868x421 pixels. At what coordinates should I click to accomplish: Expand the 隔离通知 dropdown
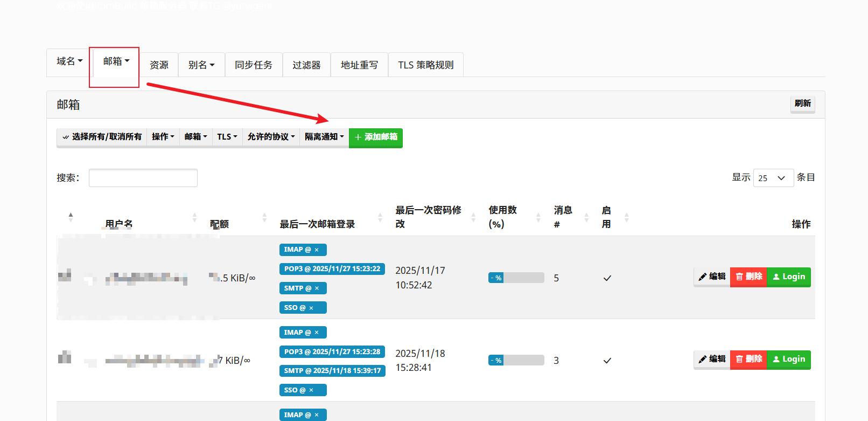click(324, 137)
